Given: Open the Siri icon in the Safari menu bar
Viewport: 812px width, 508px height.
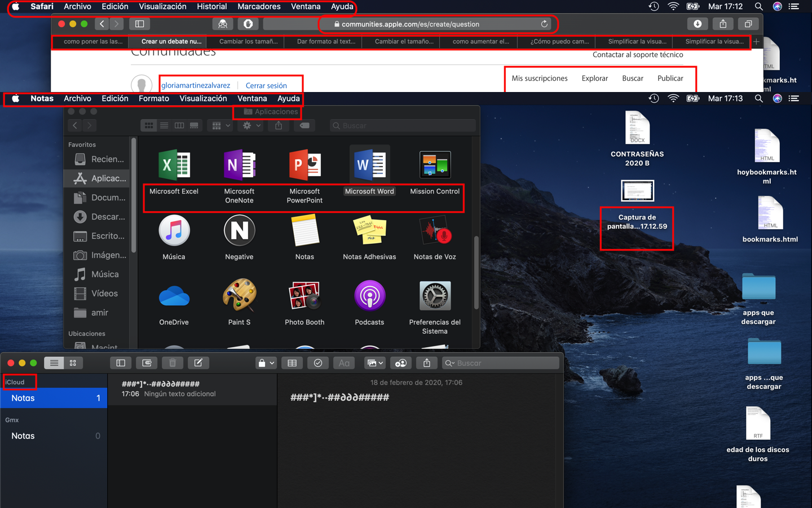Looking at the screenshot, I should click(777, 6).
